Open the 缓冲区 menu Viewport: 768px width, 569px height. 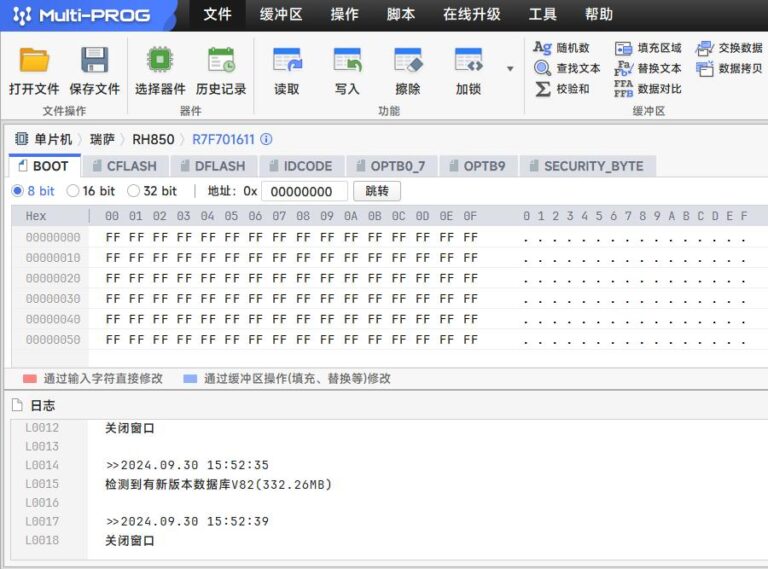tap(281, 14)
